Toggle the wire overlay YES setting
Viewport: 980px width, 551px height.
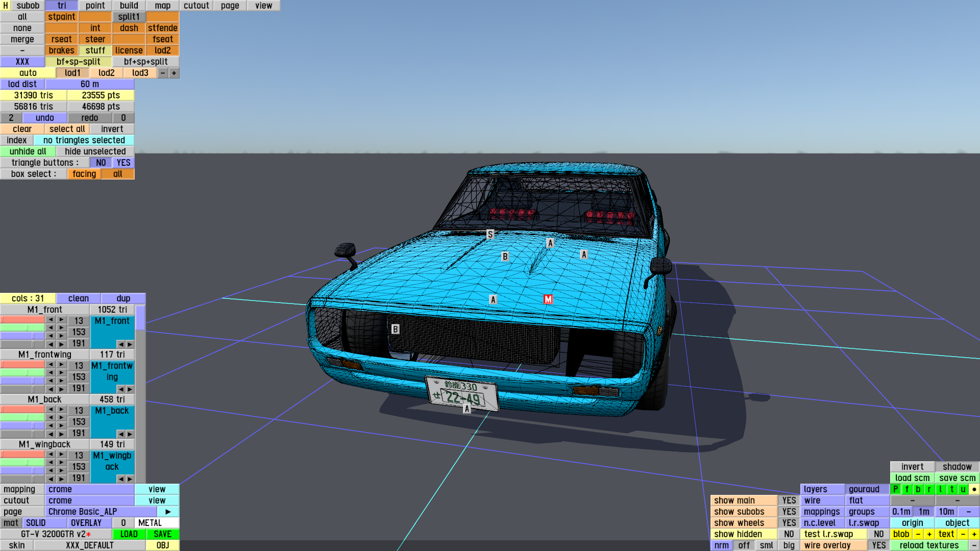[878, 545]
